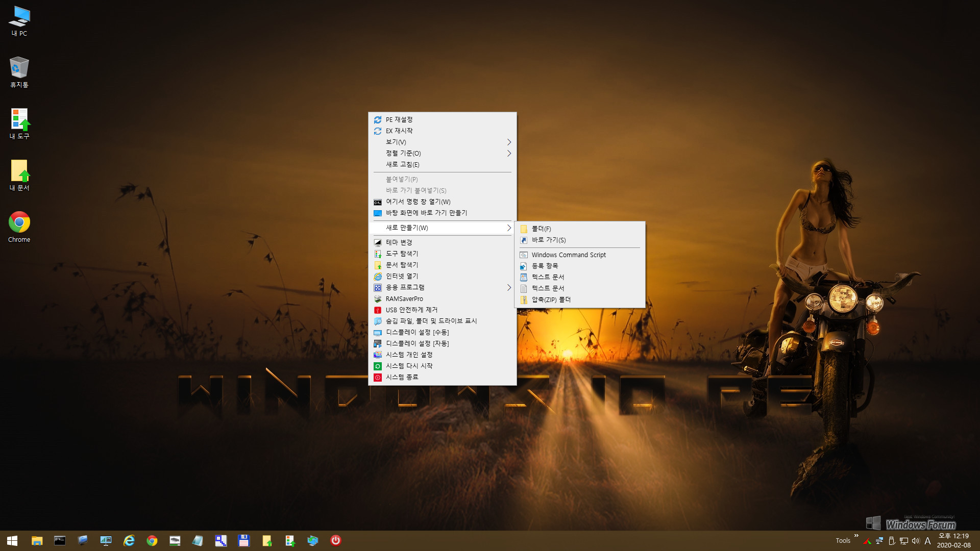Click the 내 문서 taskbar folder icon

pyautogui.click(x=267, y=540)
